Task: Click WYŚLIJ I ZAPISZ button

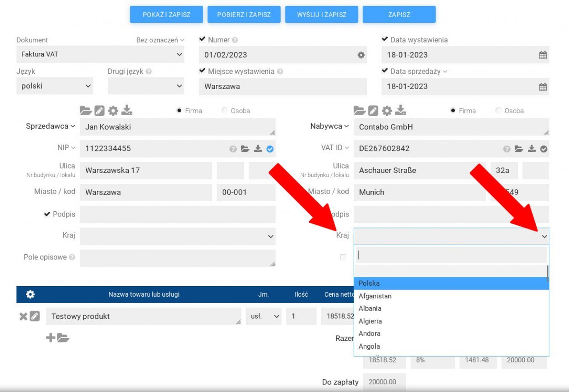Action: point(322,14)
